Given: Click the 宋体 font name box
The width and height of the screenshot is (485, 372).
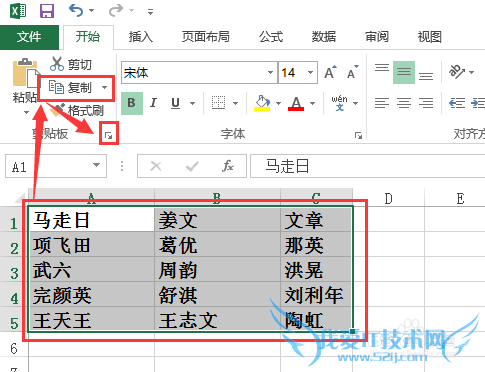Looking at the screenshot, I should [194, 72].
